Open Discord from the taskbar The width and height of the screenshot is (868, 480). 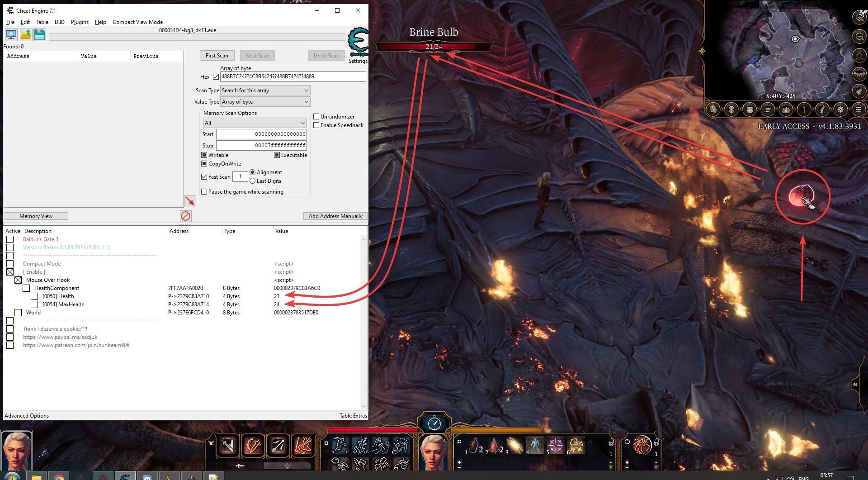click(x=147, y=476)
